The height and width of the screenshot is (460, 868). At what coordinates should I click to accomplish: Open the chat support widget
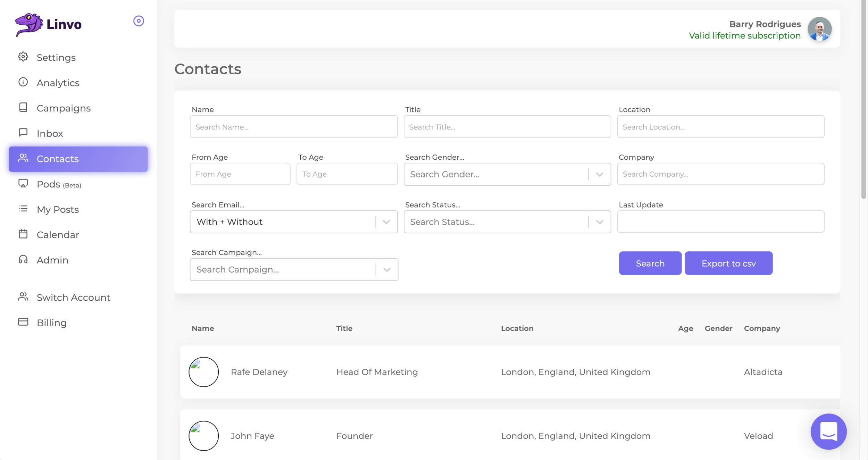[x=828, y=432]
